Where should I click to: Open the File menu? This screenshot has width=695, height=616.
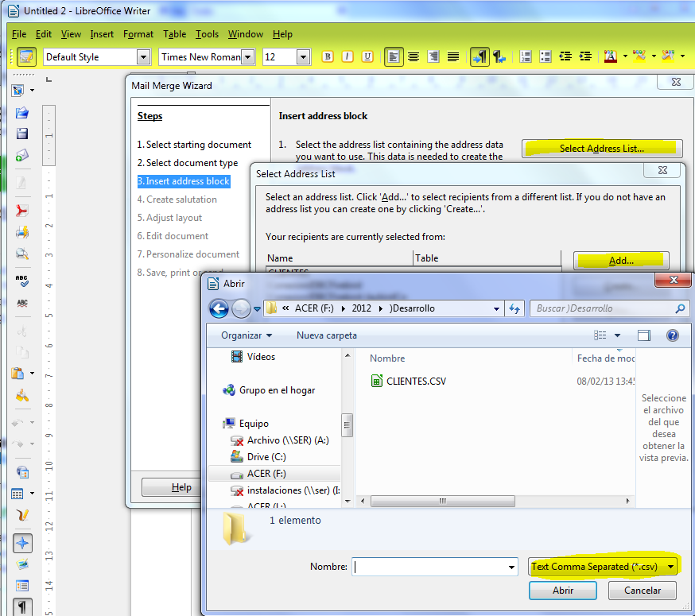coord(19,34)
